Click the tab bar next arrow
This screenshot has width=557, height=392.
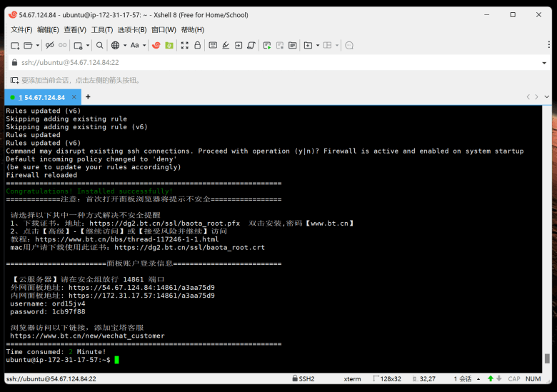point(537,96)
